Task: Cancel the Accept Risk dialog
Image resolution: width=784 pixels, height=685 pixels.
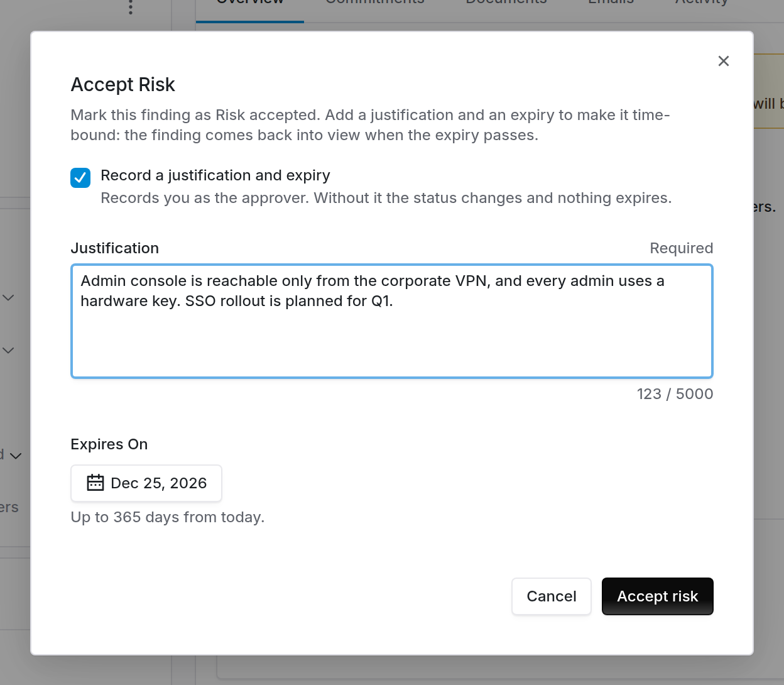Action: point(552,596)
